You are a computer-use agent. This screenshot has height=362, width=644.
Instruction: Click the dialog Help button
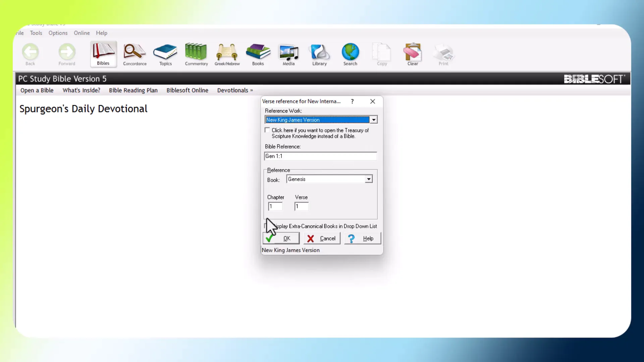[363, 238]
